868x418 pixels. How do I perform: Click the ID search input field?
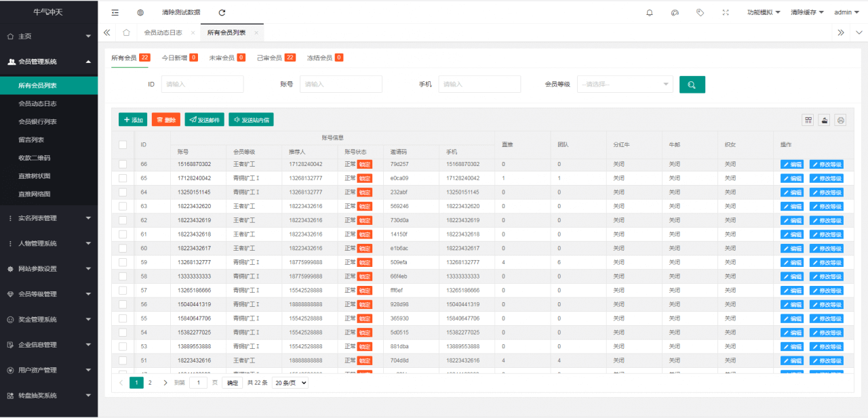tap(202, 85)
